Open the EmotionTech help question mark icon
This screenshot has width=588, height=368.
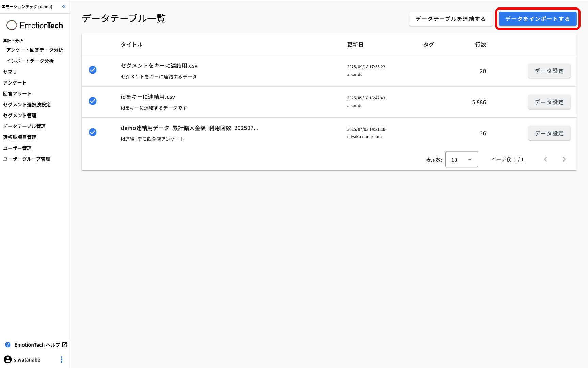coord(8,345)
